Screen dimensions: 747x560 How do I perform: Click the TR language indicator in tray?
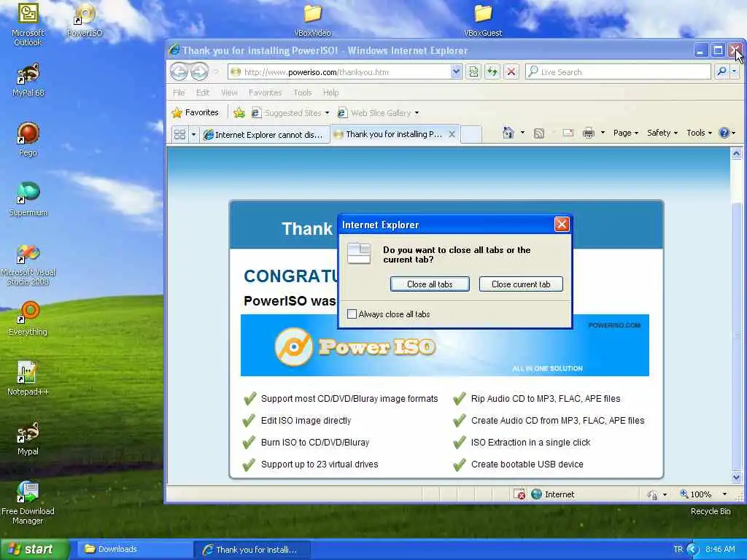(x=678, y=549)
